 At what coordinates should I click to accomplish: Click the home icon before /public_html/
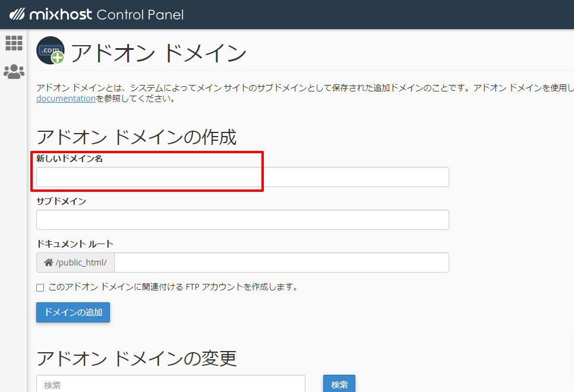tap(49, 263)
